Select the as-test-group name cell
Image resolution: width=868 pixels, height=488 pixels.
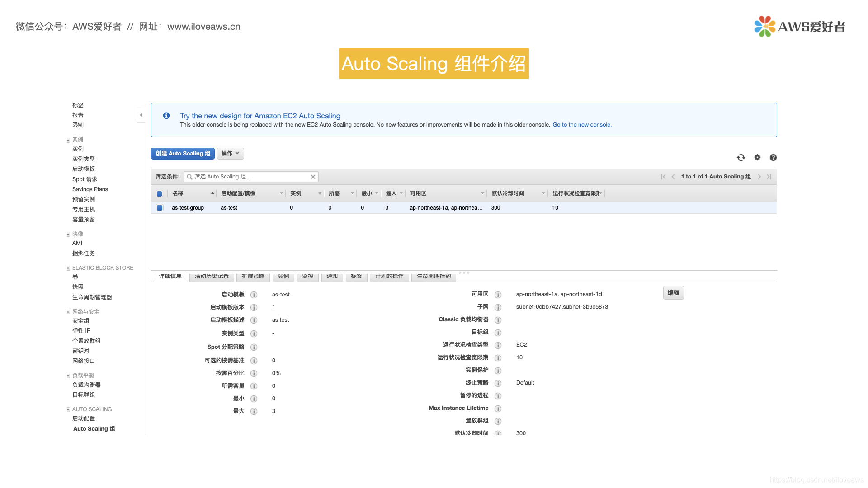tap(188, 208)
